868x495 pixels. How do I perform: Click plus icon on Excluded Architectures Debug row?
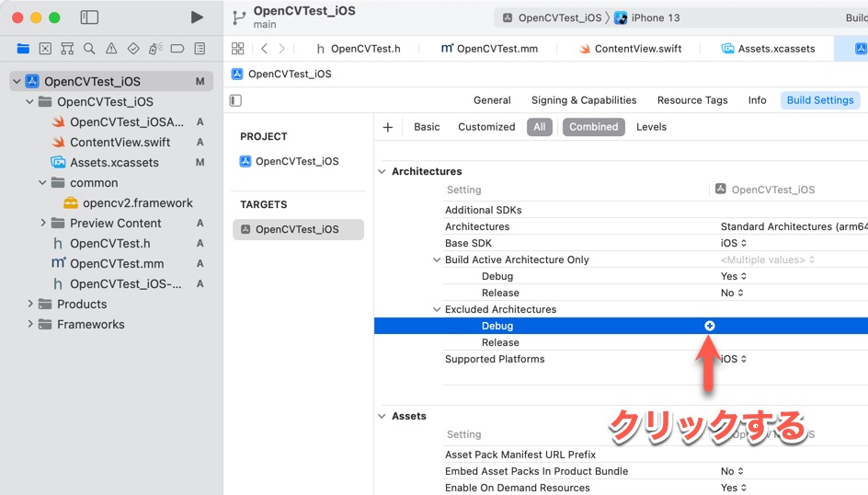pos(709,326)
